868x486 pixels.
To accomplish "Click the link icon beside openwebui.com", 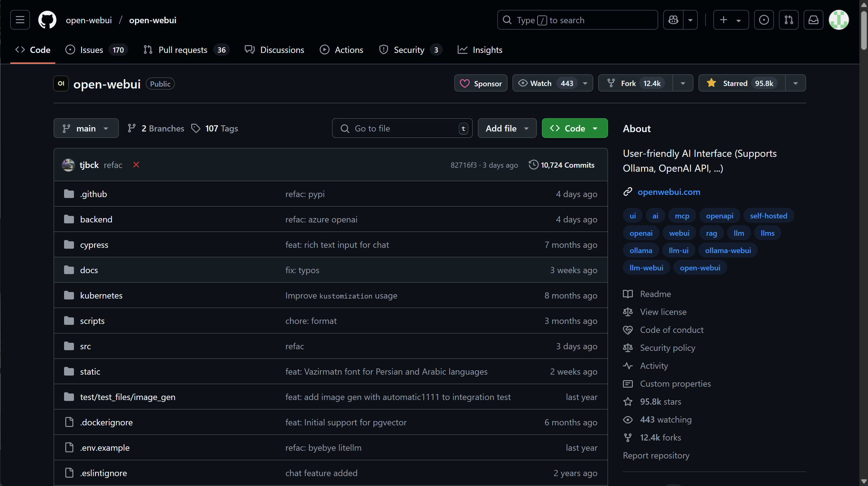I will [x=628, y=191].
